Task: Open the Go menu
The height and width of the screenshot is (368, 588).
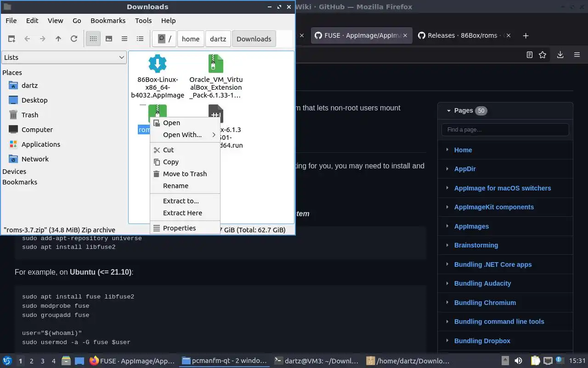Action: click(x=77, y=21)
